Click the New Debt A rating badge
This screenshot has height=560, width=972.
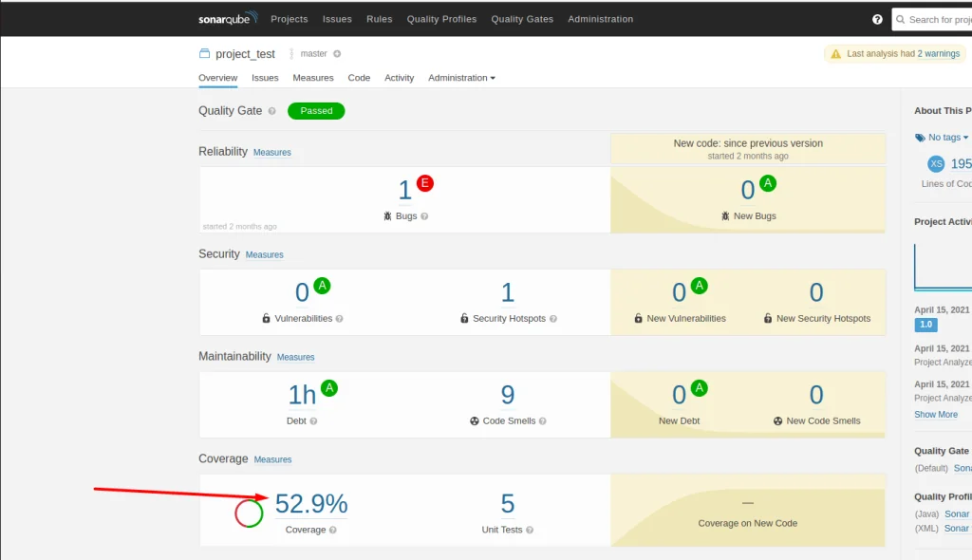700,388
